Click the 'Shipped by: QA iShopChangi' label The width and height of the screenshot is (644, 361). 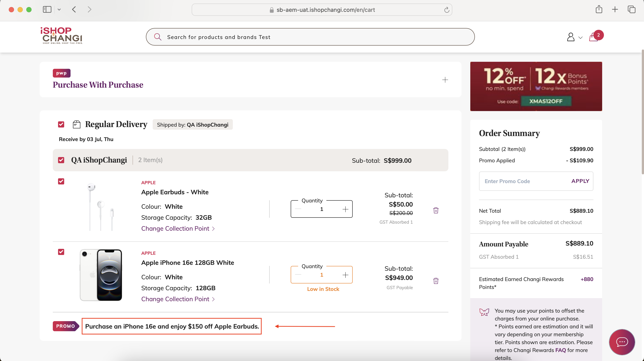click(193, 124)
